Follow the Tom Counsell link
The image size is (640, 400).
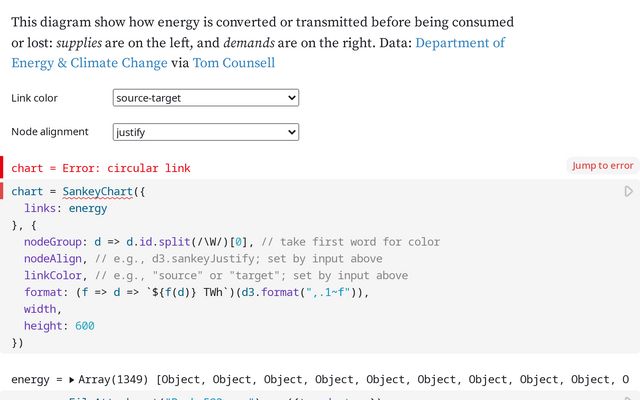pos(234,63)
